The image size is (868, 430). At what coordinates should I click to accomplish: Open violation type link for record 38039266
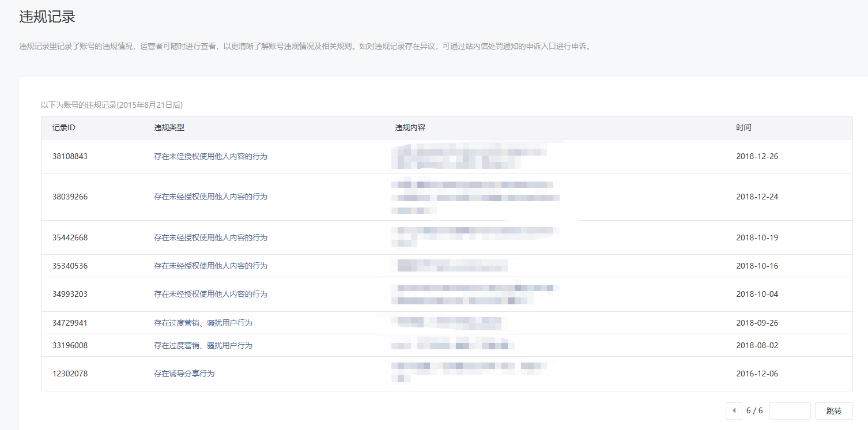click(210, 197)
